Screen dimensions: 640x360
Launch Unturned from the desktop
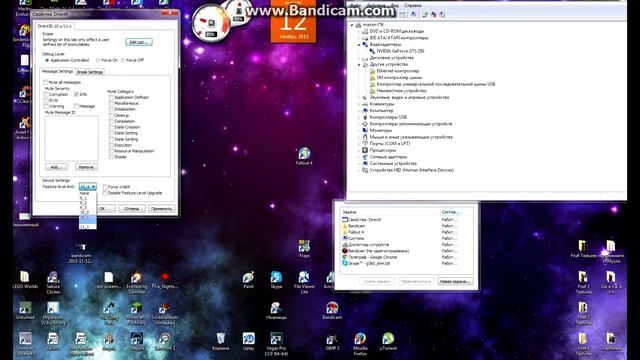tap(25, 310)
